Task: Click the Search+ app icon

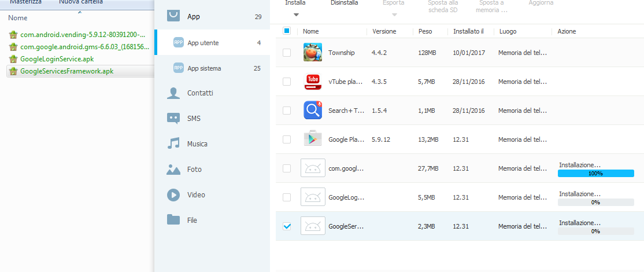Action: click(313, 110)
